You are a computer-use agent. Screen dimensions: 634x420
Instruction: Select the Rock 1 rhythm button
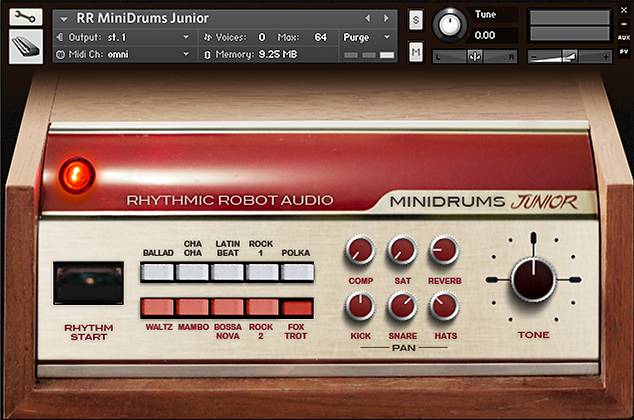click(x=262, y=272)
